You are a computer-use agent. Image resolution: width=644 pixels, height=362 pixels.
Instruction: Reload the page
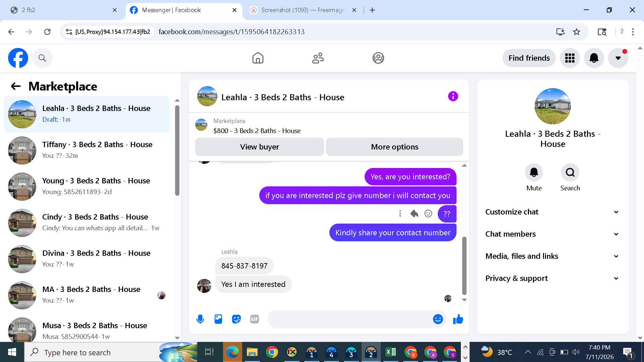pos(47,32)
